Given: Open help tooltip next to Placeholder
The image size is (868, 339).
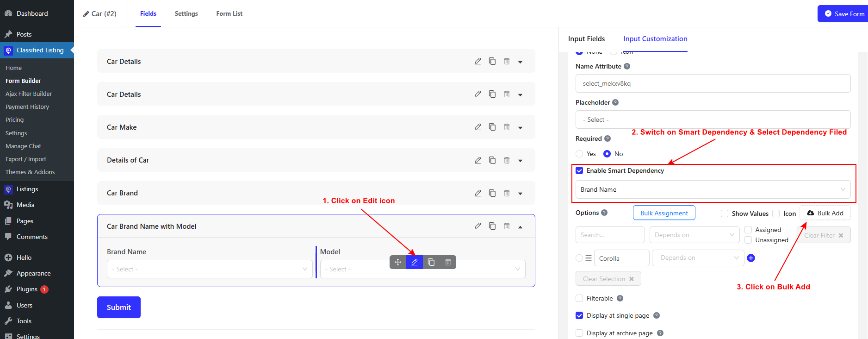Looking at the screenshot, I should click(615, 102).
